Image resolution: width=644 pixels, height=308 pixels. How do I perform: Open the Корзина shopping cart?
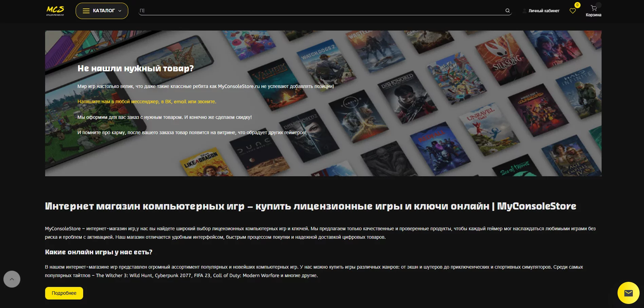(593, 11)
